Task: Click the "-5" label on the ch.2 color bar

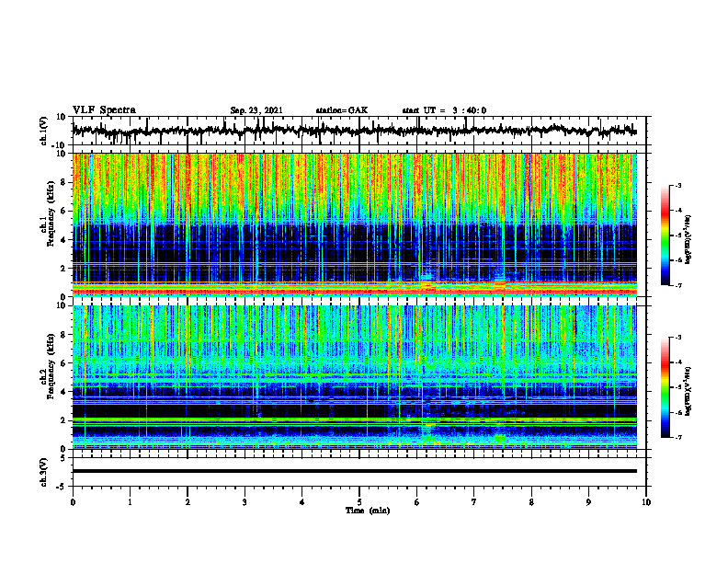Action: (x=677, y=387)
